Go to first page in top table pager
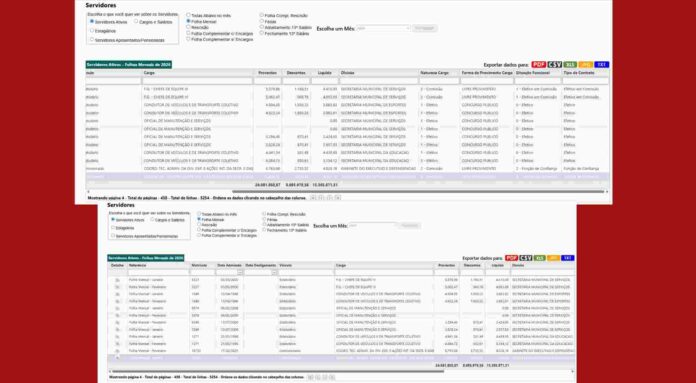Screen dimensions: 696x383 click(313, 197)
